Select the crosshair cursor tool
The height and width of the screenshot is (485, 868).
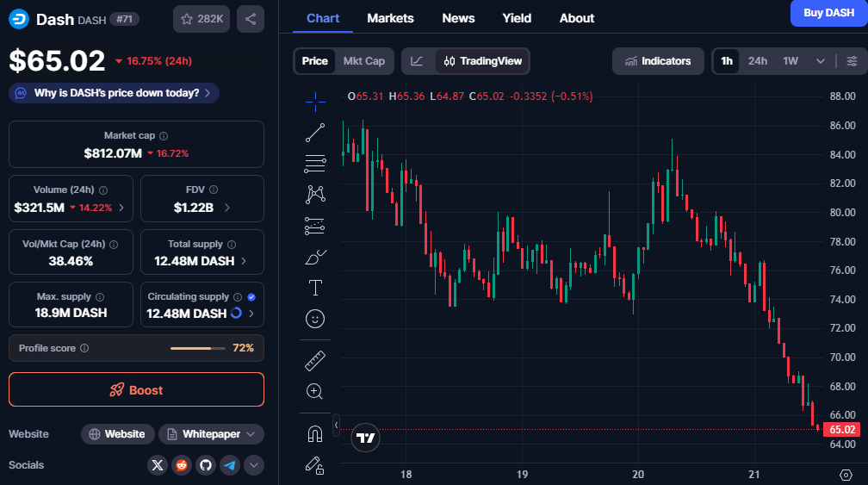315,101
